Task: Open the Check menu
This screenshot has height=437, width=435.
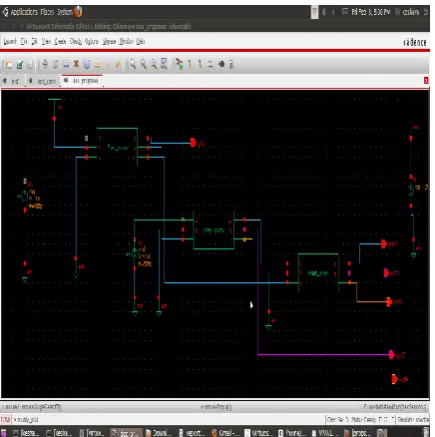Action: pos(75,41)
